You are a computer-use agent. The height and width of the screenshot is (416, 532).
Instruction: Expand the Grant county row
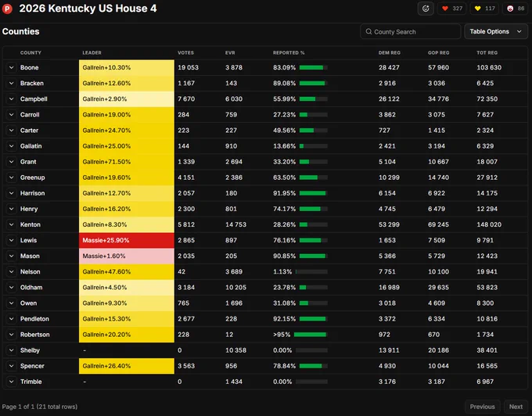(11, 162)
